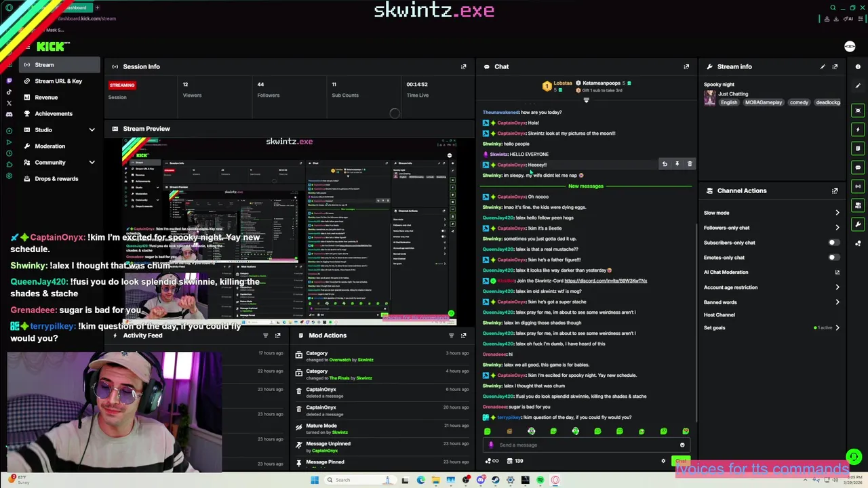Click the TikTok icon in browser sidebar

[9, 92]
